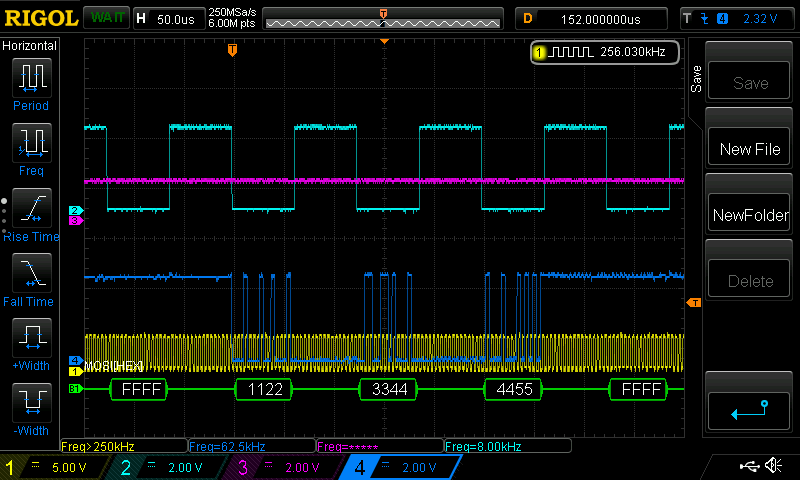Select the +Width measurement icon
Viewport: 800px width, 480px height.
pyautogui.click(x=31, y=338)
